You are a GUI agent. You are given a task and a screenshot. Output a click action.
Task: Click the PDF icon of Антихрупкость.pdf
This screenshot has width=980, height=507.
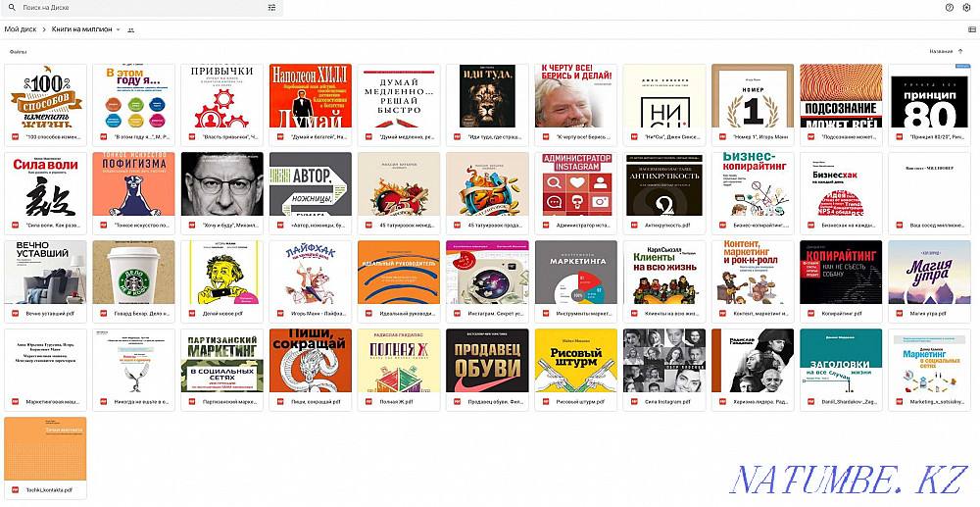(x=634, y=225)
